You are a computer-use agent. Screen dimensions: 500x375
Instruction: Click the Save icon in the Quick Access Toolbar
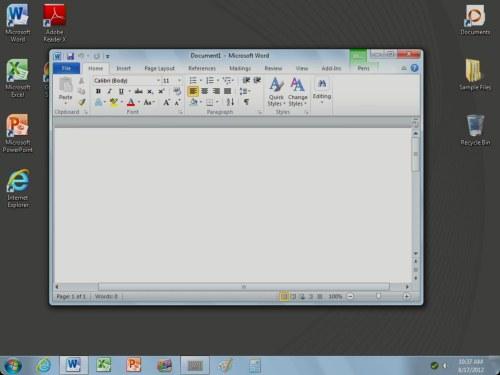coord(70,56)
